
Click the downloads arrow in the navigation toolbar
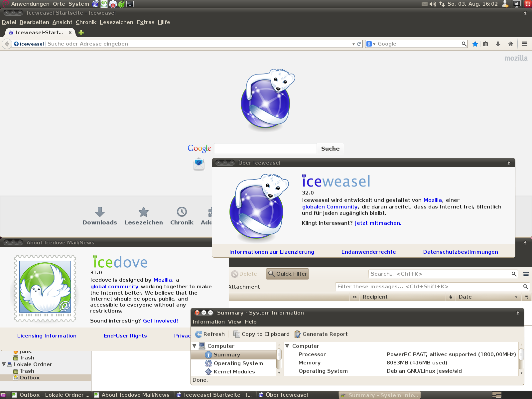click(498, 44)
